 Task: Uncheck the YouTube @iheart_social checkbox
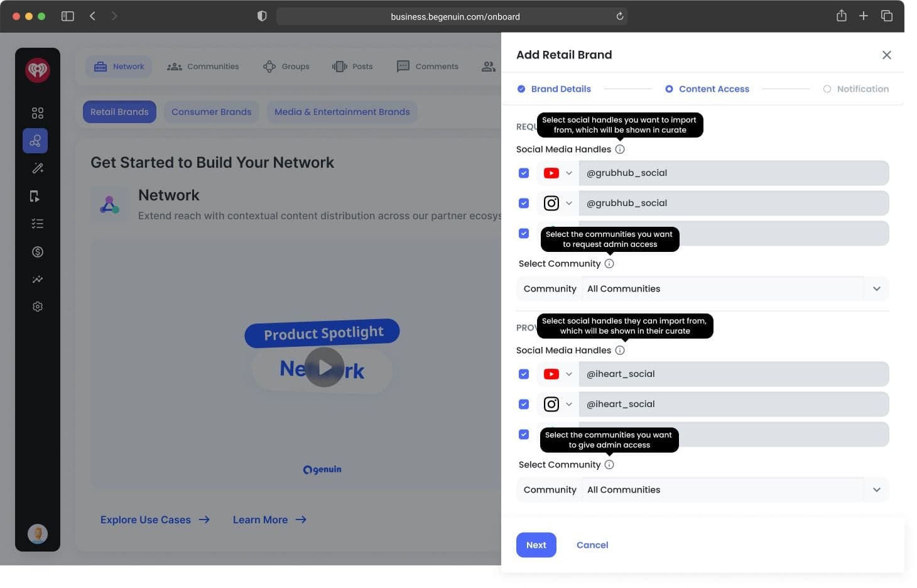[524, 374]
